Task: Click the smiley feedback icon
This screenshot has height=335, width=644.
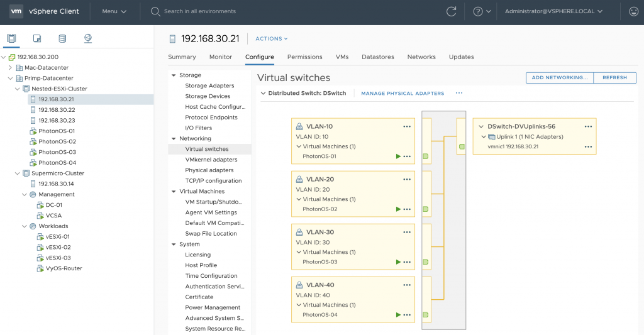Action: [x=634, y=11]
